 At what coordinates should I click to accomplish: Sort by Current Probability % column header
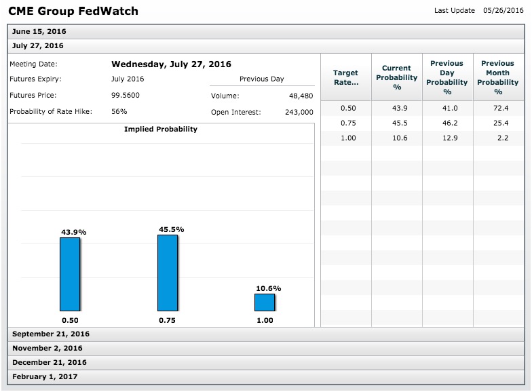click(396, 77)
